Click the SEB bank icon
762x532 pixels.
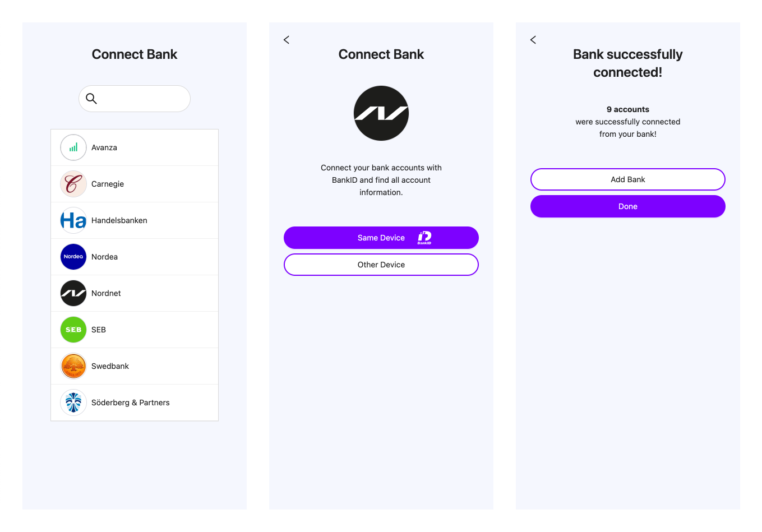click(73, 329)
